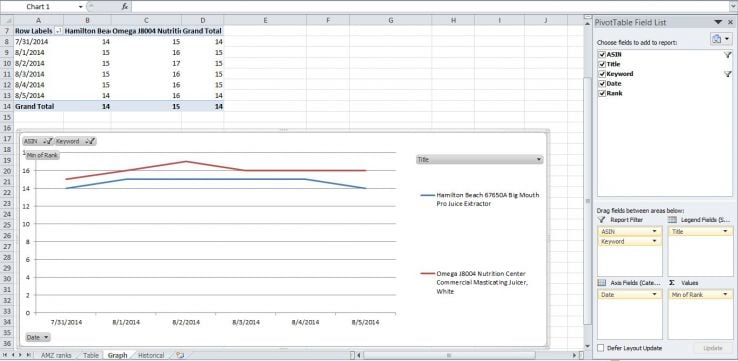The image size is (738, 361).
Task: Open the field list layout options icon
Action: [x=721, y=39]
